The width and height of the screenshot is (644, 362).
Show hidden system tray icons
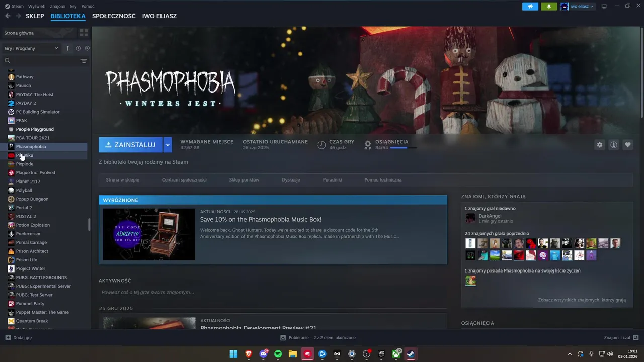(570, 354)
